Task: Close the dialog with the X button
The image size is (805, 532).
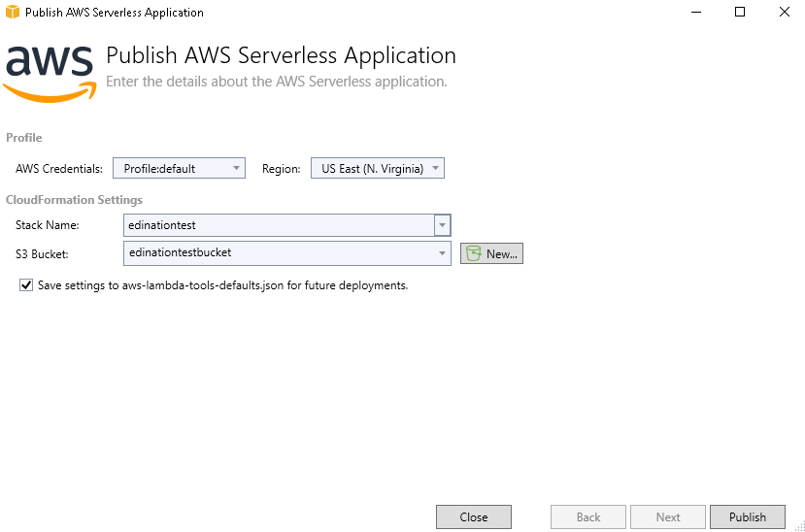Action: (784, 12)
